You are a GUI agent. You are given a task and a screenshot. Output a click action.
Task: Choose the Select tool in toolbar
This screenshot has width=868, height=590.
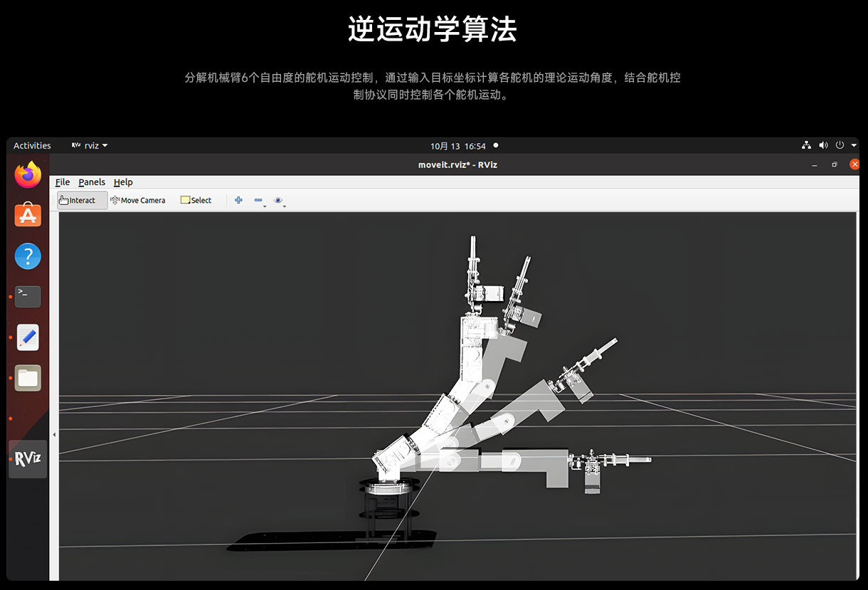[196, 201]
